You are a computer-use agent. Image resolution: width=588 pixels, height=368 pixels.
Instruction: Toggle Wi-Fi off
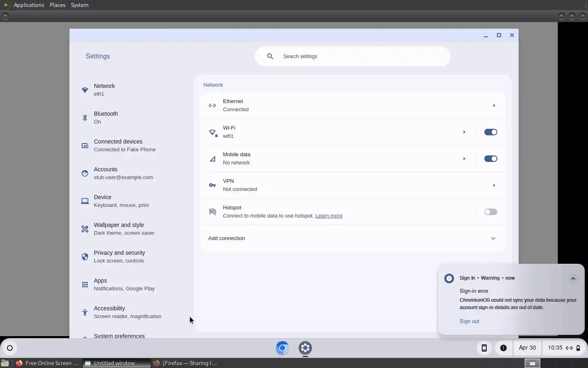point(490,132)
